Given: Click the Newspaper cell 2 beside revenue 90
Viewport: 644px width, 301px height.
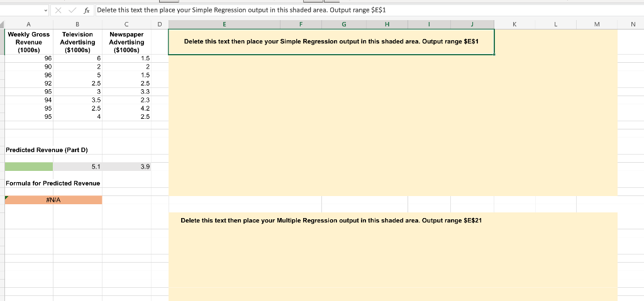Looking at the screenshot, I should coord(126,67).
